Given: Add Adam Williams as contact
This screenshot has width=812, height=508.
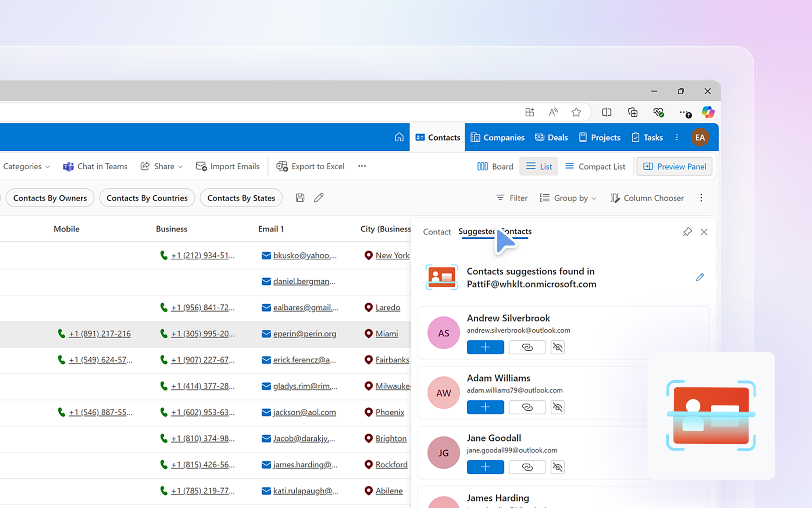Looking at the screenshot, I should (486, 407).
